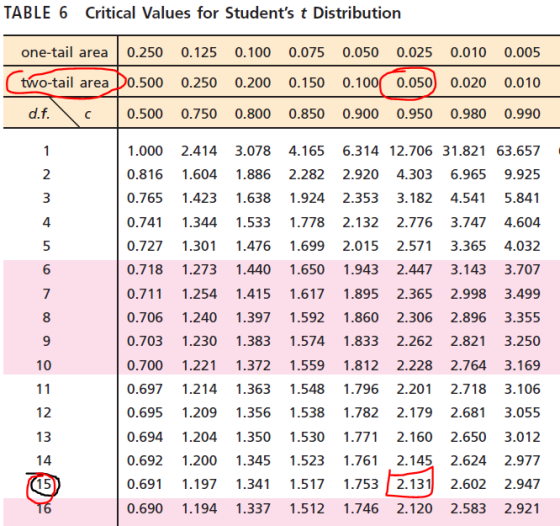Click the value 2.776 for d.f. 4
The width and height of the screenshot is (560, 526).
tap(414, 222)
